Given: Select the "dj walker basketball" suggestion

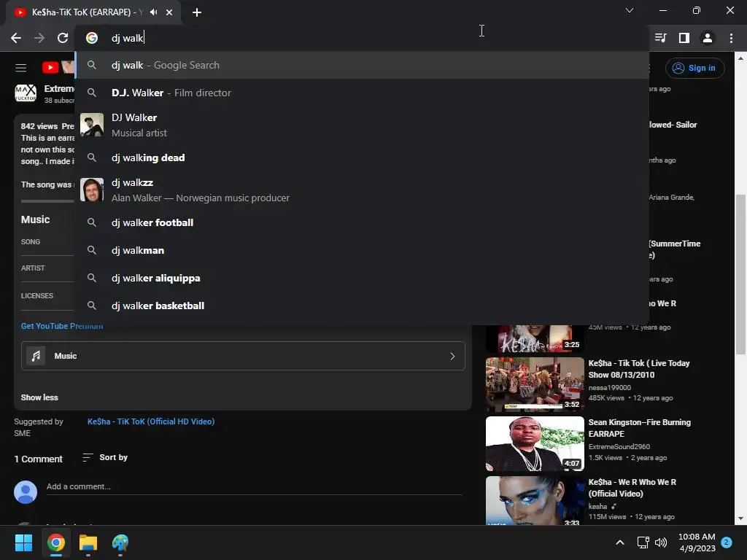Looking at the screenshot, I should (362, 306).
